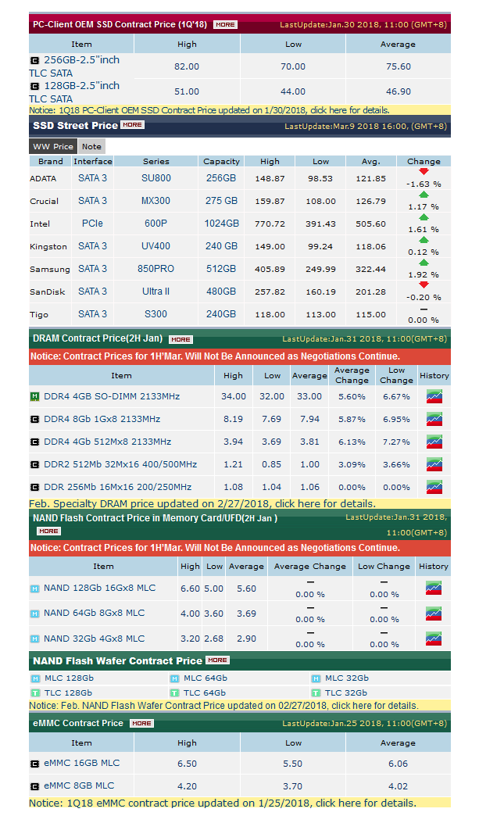
Task: Click M icon beside NAND 128Gb 16Gx8 MLC
Action: tap(34, 589)
